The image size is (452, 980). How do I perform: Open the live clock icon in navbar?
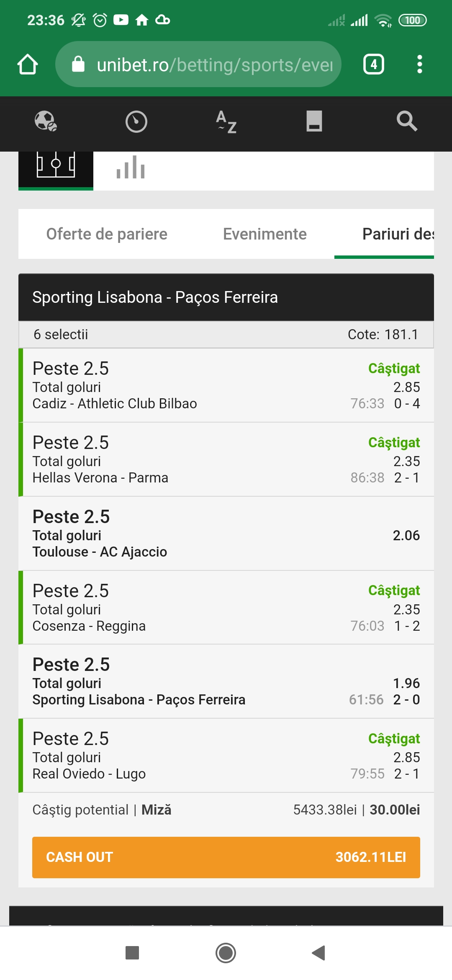pyautogui.click(x=136, y=122)
